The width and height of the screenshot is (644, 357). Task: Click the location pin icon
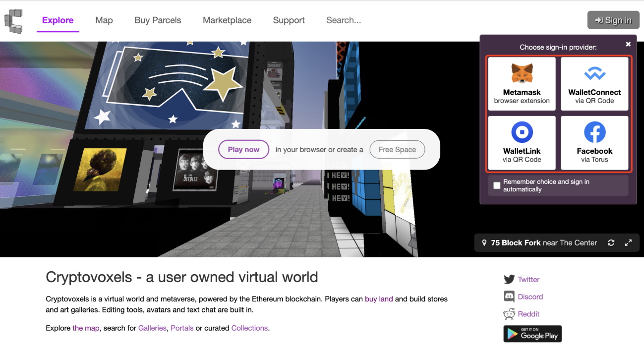pyautogui.click(x=484, y=243)
